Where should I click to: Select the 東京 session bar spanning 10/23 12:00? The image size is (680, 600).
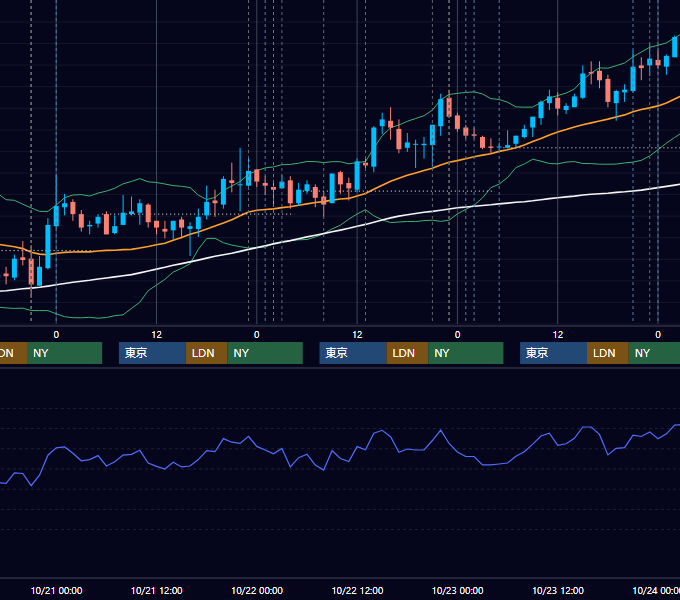(x=553, y=353)
